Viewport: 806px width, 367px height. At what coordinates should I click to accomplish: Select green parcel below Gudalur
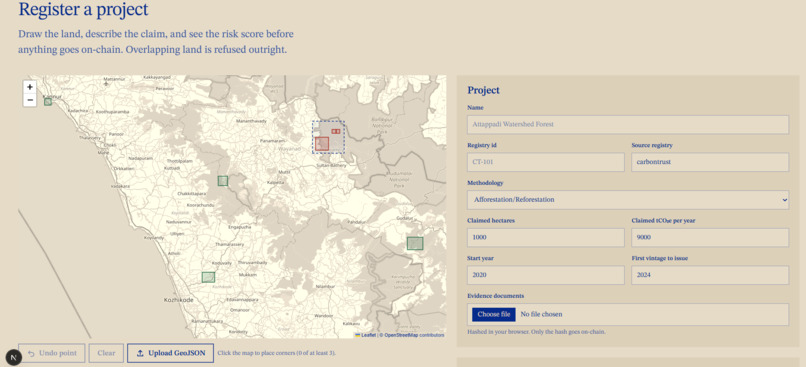[415, 243]
